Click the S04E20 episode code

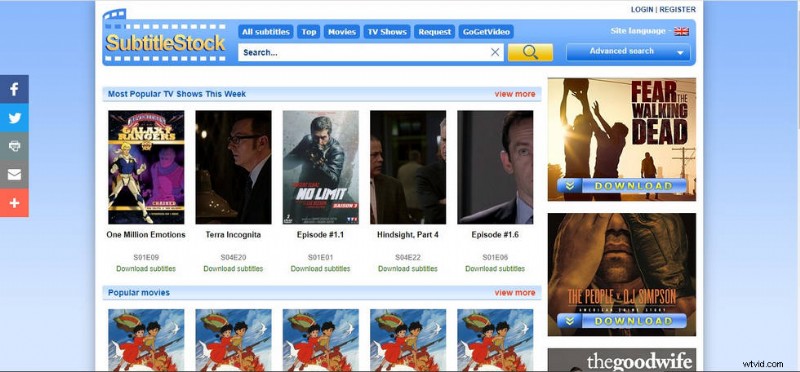click(x=233, y=257)
